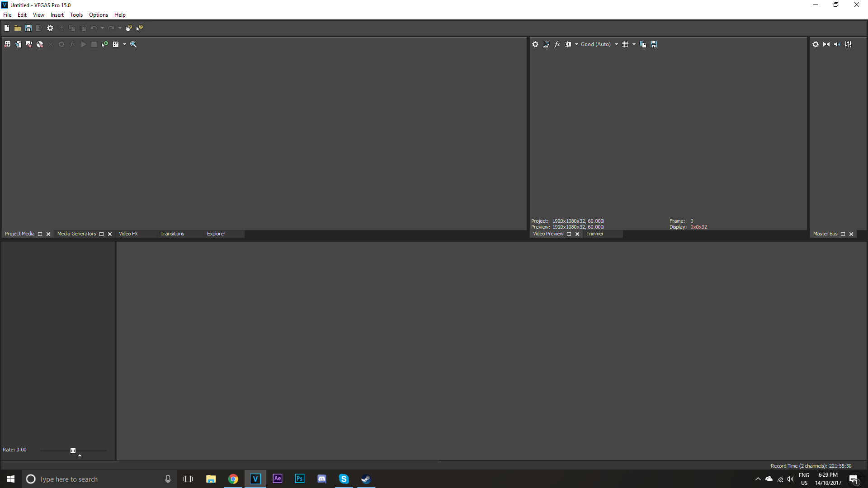Viewport: 868px width, 488px height.
Task: Search media with the magnifier icon
Action: point(133,44)
